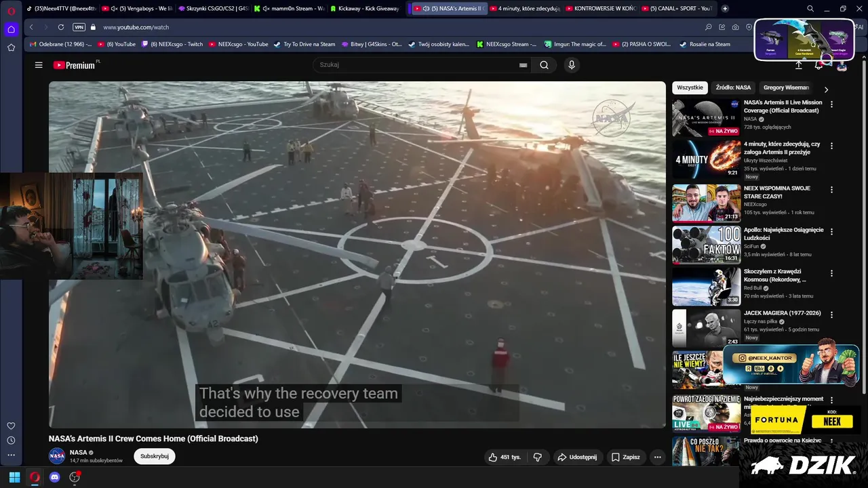Viewport: 868px width, 488px height.
Task: Select the Źródło: NASA filter chip
Action: coord(733,87)
